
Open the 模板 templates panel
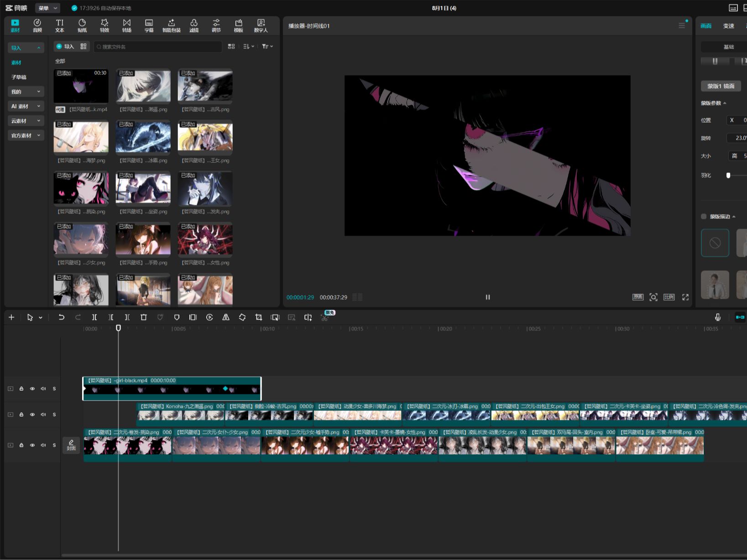[239, 26]
